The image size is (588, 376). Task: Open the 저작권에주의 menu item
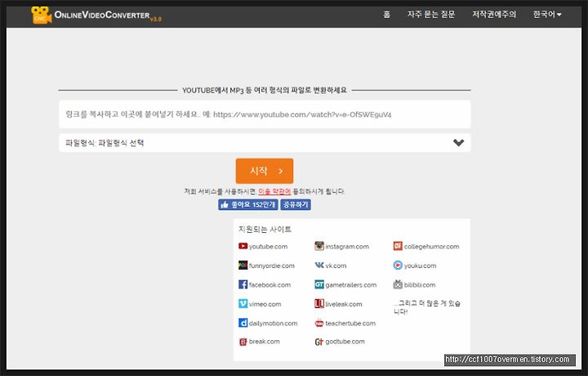click(494, 15)
